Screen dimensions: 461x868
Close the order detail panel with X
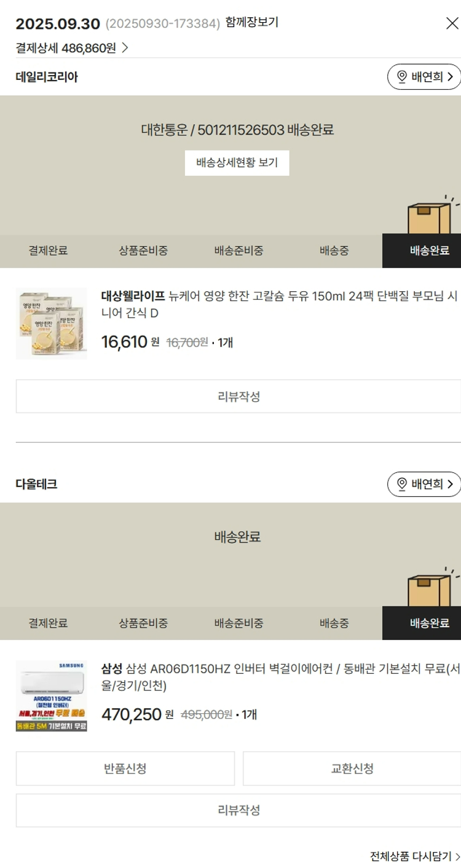pyautogui.click(x=452, y=24)
